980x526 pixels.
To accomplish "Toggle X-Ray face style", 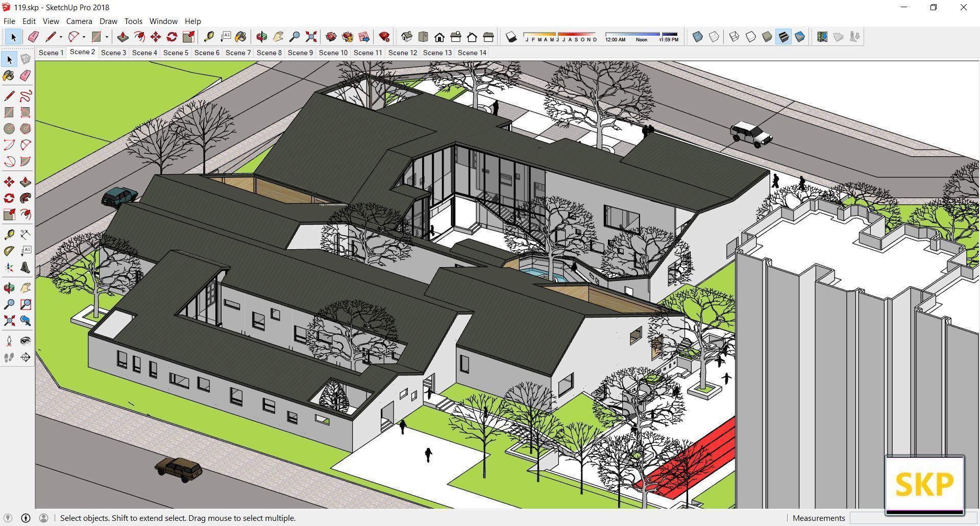I will coord(698,37).
